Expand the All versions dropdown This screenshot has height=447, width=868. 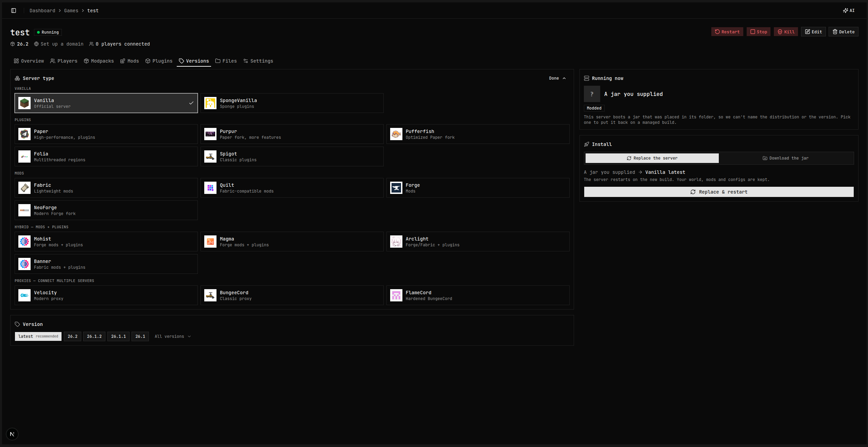[x=173, y=336]
